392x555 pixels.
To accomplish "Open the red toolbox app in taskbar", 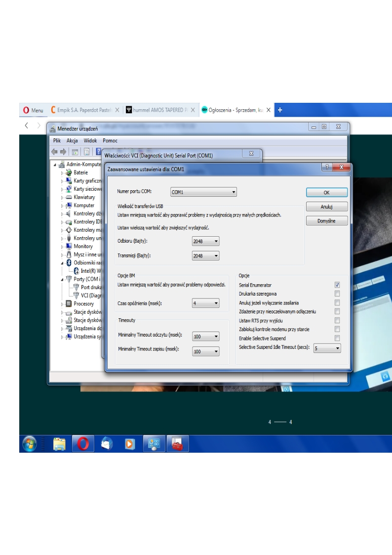I will click(178, 444).
